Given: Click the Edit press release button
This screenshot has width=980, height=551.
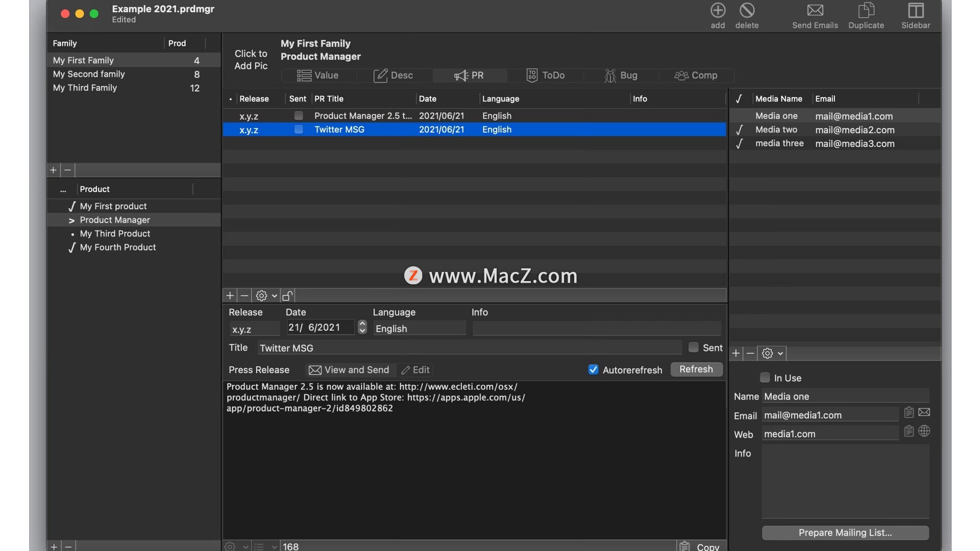Looking at the screenshot, I should pos(415,370).
